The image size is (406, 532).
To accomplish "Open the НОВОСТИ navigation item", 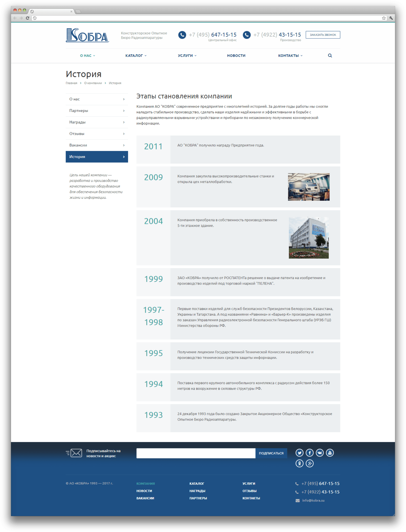I will tap(236, 56).
